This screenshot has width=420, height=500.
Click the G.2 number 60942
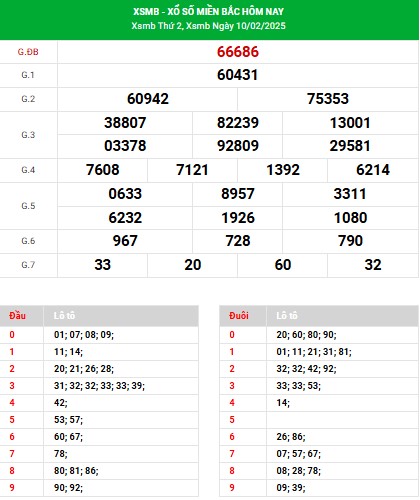pos(148,99)
